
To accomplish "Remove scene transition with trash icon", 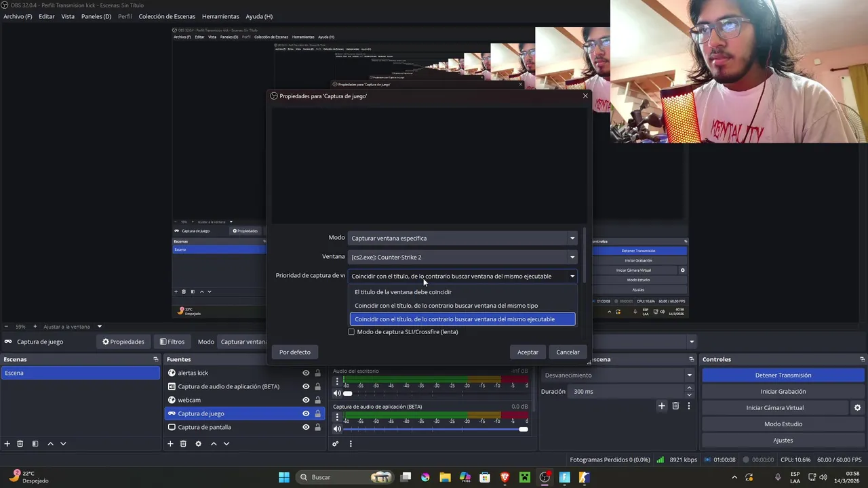I will pyautogui.click(x=675, y=406).
